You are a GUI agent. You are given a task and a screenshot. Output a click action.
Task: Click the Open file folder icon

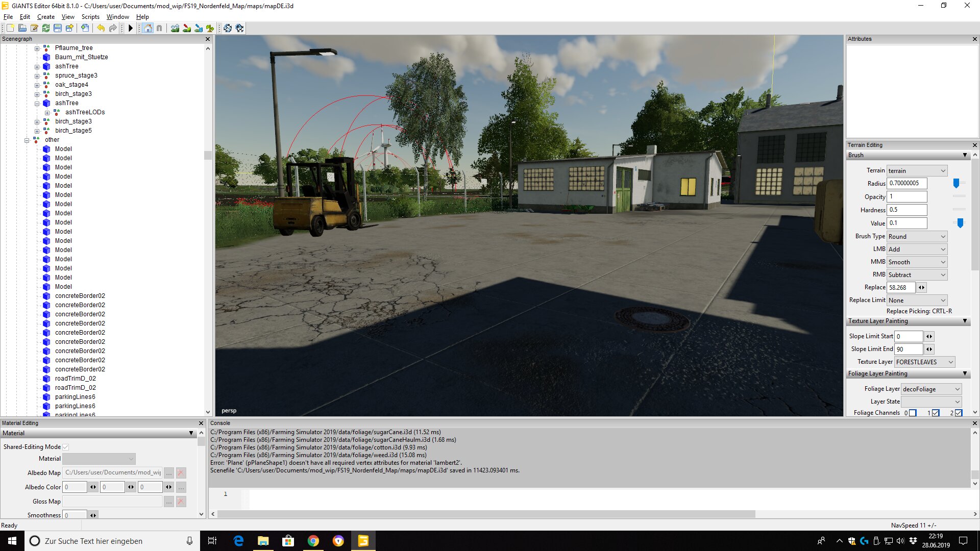[x=22, y=28]
